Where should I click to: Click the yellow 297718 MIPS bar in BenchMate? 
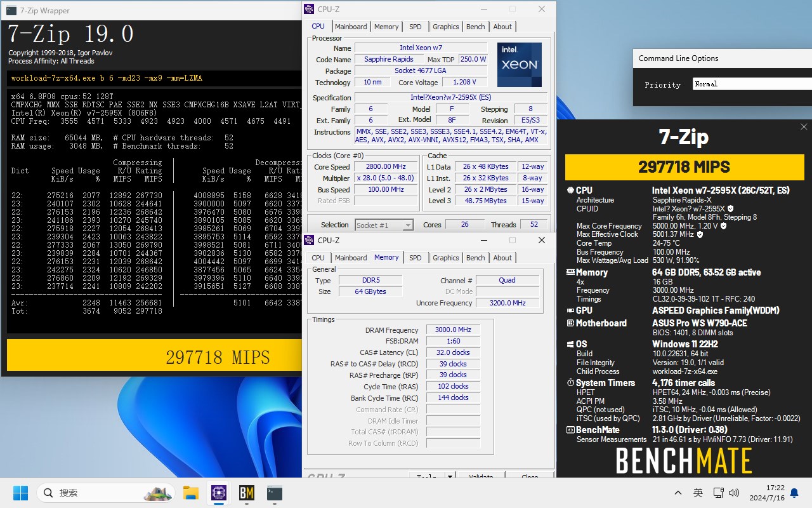[684, 167]
